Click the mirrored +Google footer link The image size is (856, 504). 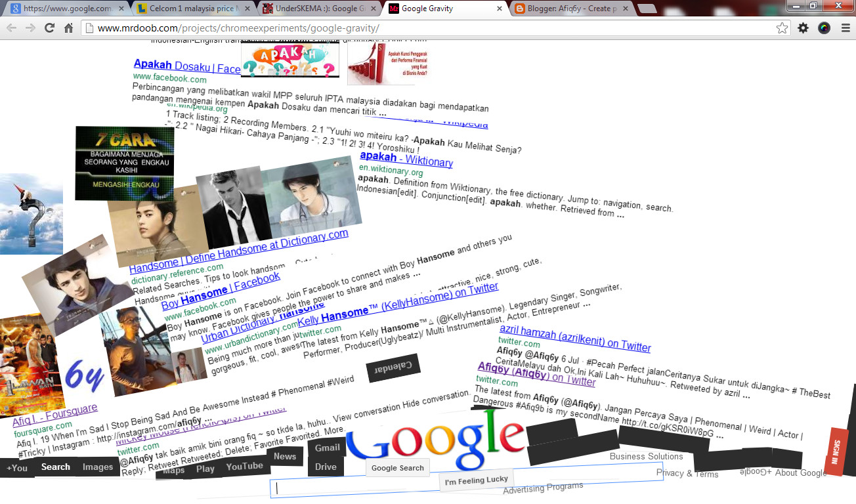pos(756,472)
